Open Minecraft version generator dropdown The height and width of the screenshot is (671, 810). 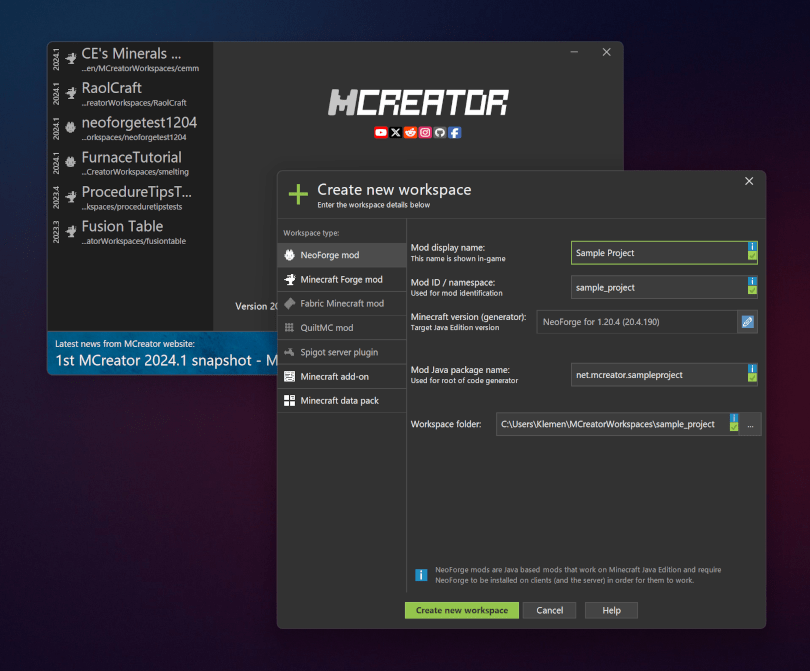click(x=636, y=322)
